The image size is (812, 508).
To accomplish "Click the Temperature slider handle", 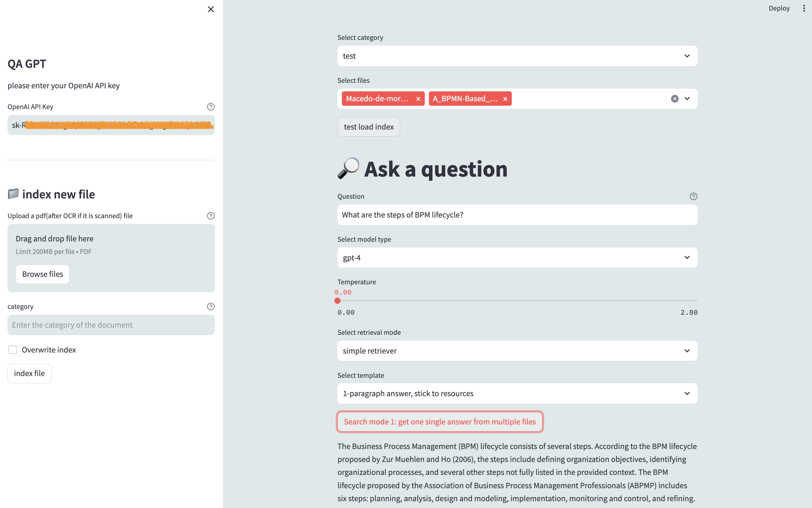I will tap(337, 301).
